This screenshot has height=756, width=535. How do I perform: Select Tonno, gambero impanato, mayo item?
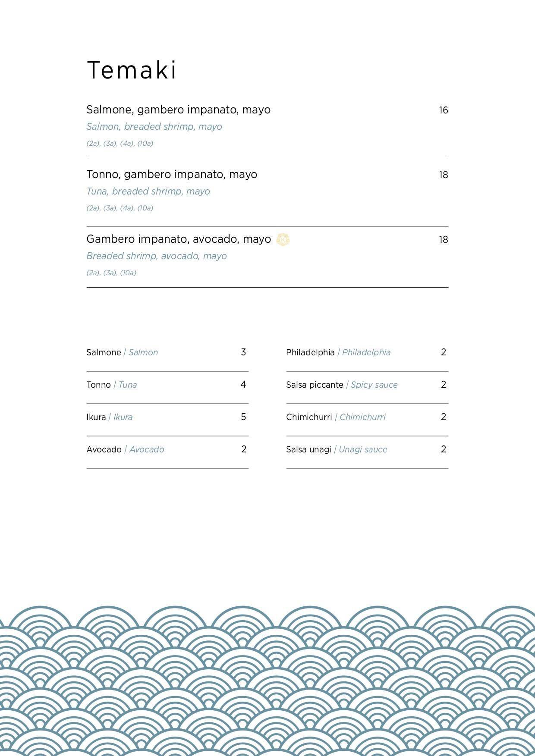[x=172, y=174]
